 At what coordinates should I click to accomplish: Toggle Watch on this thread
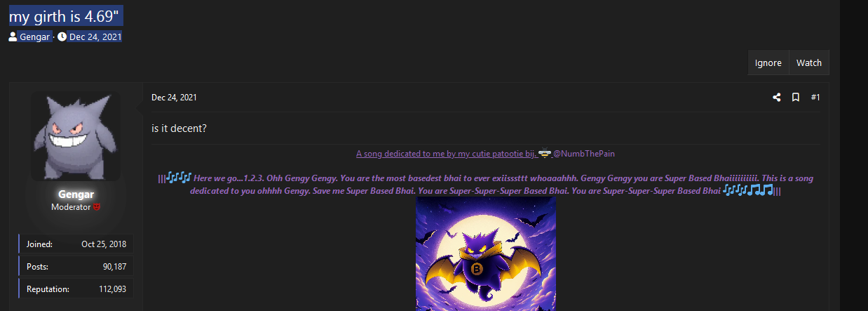809,62
